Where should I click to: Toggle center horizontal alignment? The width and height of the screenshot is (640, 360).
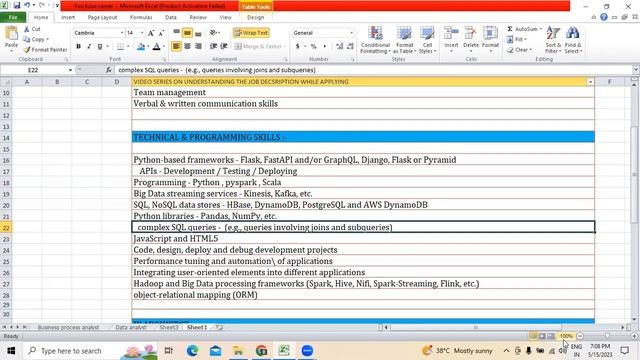tap(187, 46)
